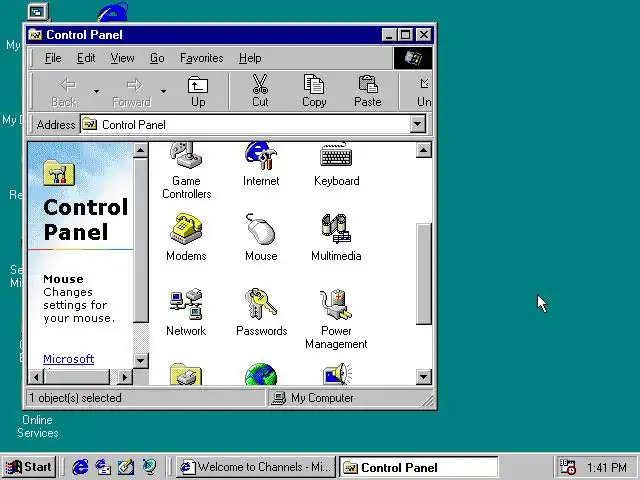Click the 1:41 PM clock
The width and height of the screenshot is (640, 480).
pos(607,467)
